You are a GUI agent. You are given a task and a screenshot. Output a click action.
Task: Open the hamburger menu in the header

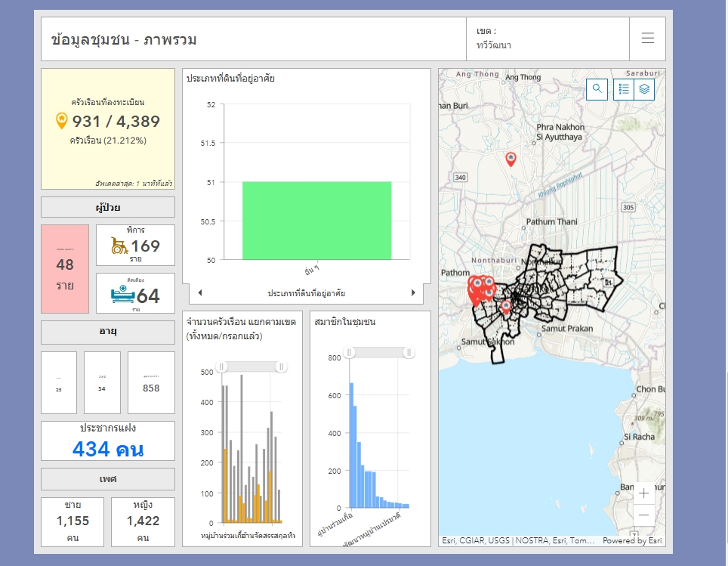pyautogui.click(x=647, y=39)
